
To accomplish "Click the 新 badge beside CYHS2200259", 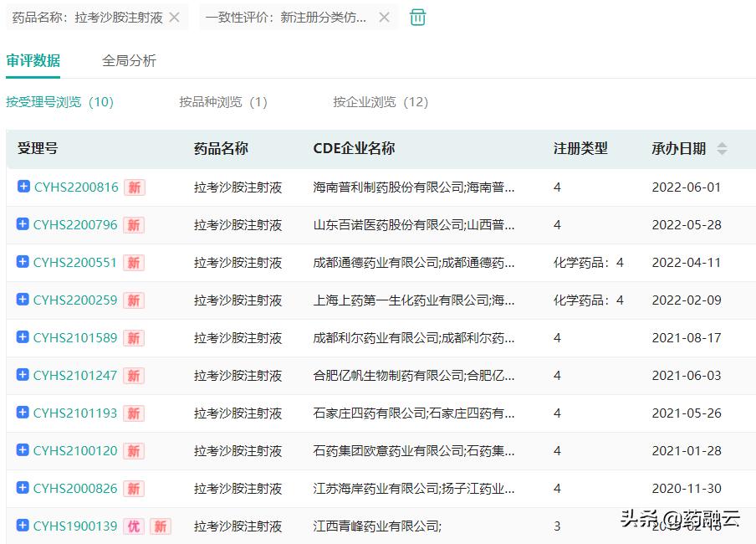I will point(134,300).
